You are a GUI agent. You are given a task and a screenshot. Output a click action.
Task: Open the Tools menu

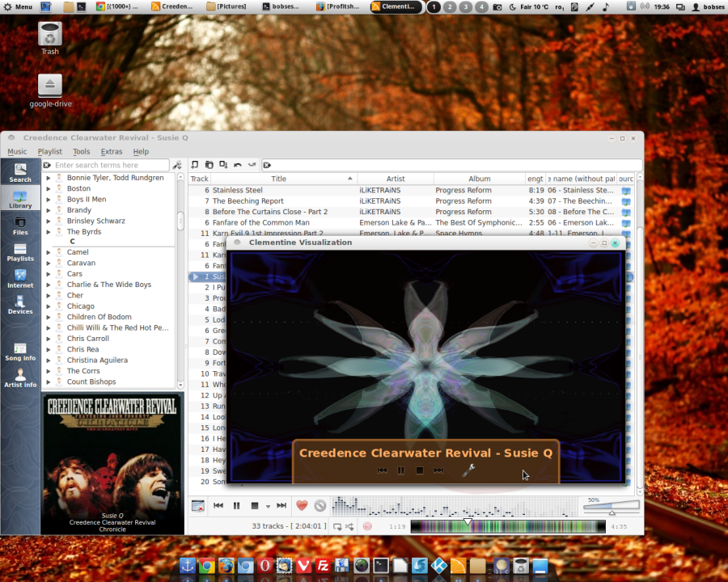(81, 151)
